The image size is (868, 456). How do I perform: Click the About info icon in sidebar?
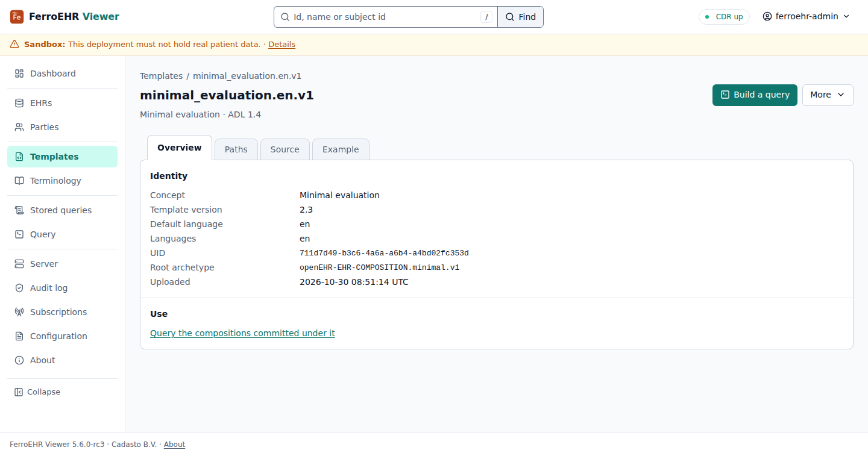[19, 360]
